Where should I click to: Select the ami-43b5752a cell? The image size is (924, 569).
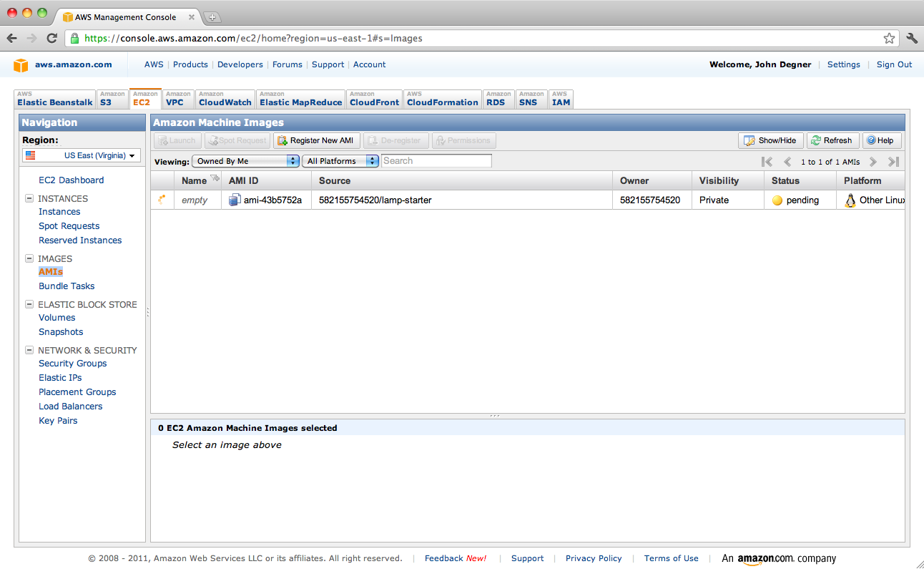(x=265, y=200)
